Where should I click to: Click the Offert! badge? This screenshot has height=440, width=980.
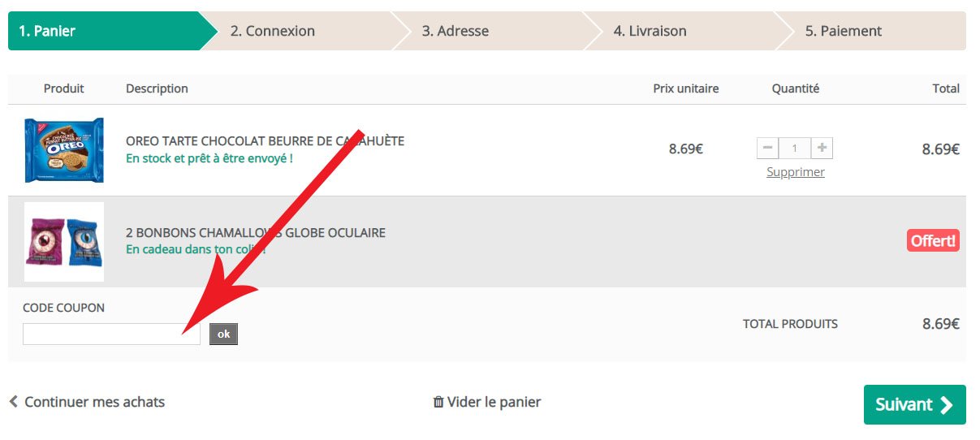click(933, 241)
